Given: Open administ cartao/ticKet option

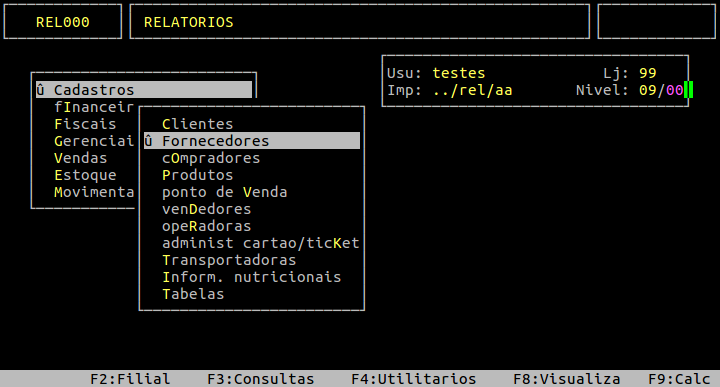Looking at the screenshot, I should 260,243.
